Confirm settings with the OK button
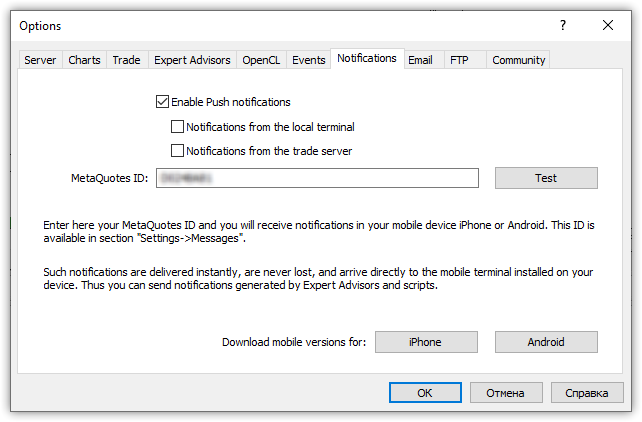The height and width of the screenshot is (422, 642). click(x=425, y=392)
